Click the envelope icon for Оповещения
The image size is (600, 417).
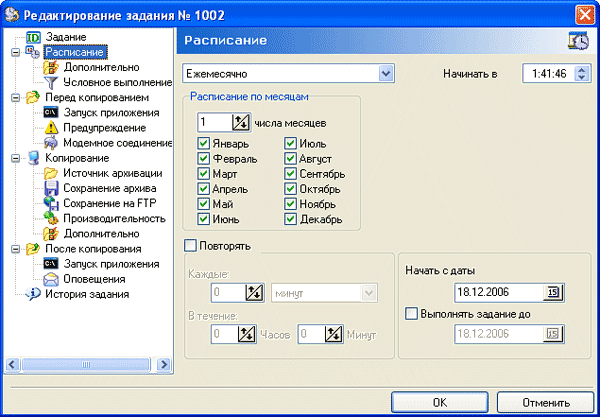[51, 279]
